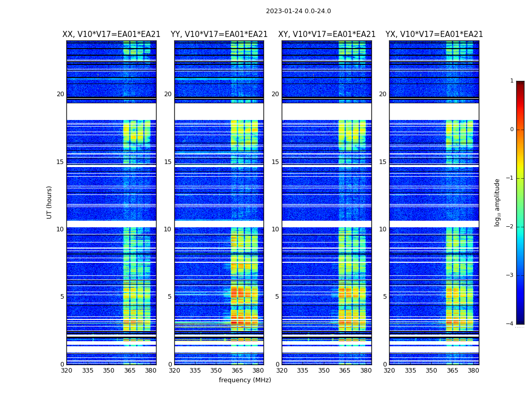Click the white data gap in XX plot near 19 hours
The width and height of the screenshot is (532, 405).
pyautogui.click(x=111, y=111)
